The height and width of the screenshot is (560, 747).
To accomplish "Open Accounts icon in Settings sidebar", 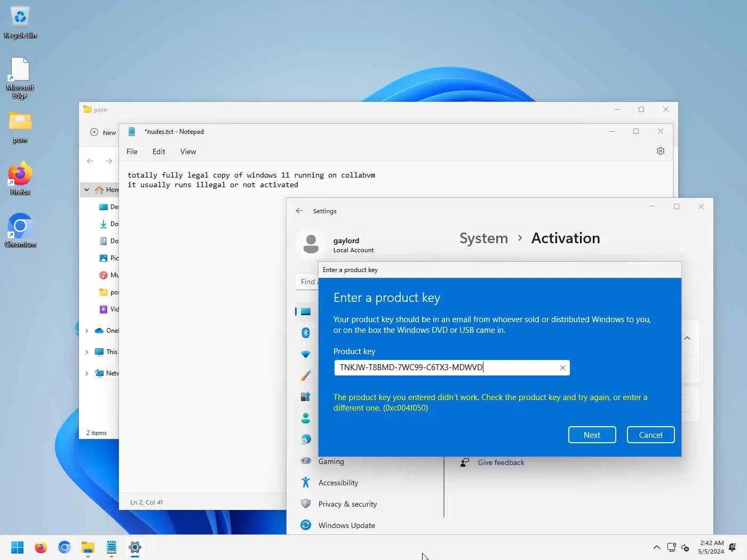I will click(x=306, y=418).
